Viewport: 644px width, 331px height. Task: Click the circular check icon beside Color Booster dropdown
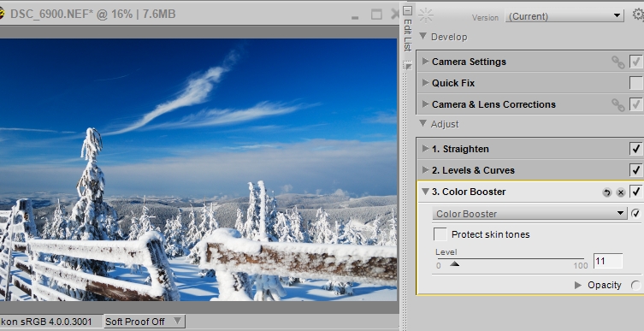pos(635,213)
